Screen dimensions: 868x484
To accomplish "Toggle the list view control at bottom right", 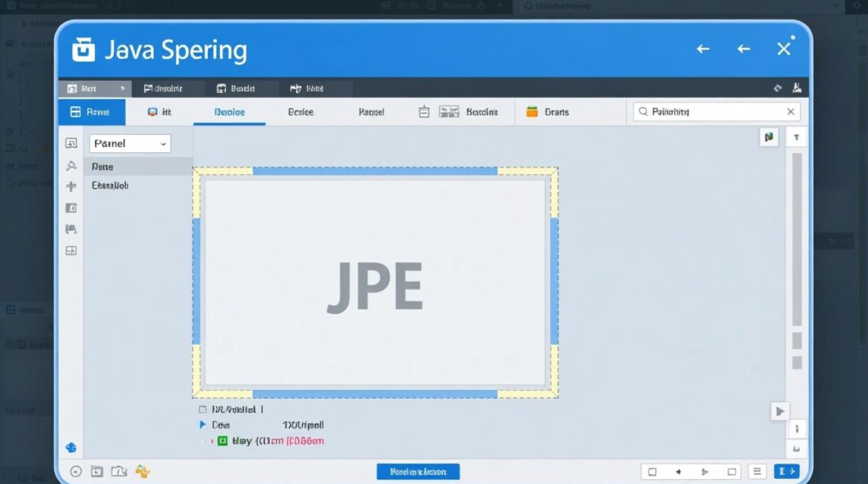I will [x=756, y=471].
